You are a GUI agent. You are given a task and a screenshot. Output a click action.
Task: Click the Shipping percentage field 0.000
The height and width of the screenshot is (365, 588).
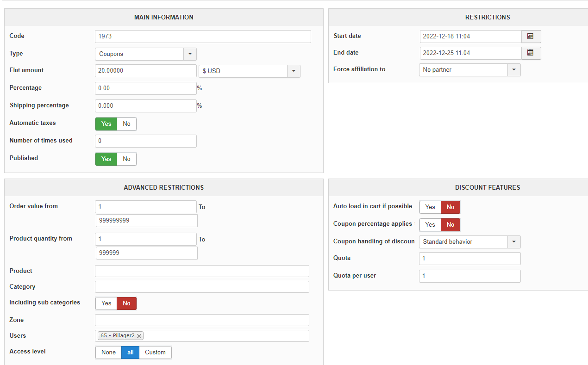point(146,106)
